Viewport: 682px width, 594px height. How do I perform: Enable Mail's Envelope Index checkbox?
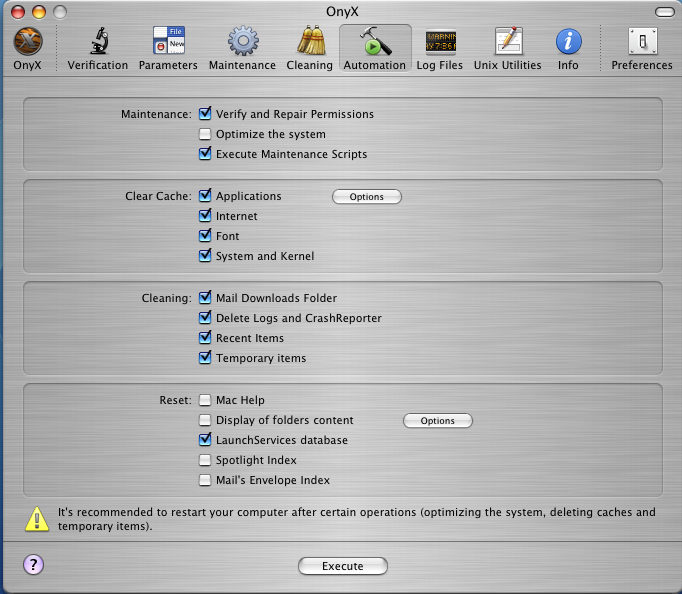point(205,480)
